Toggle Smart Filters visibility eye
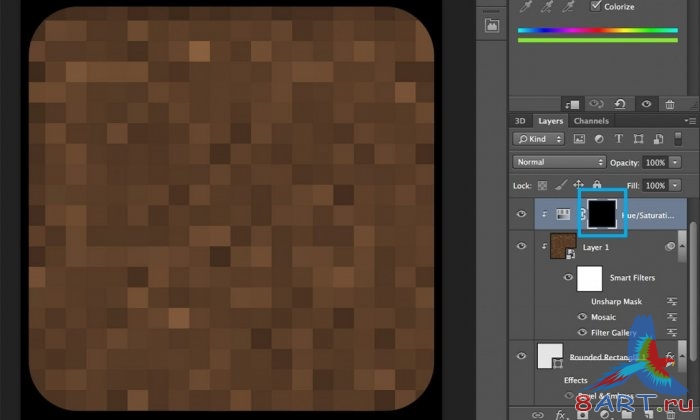The height and width of the screenshot is (420, 700). (568, 277)
